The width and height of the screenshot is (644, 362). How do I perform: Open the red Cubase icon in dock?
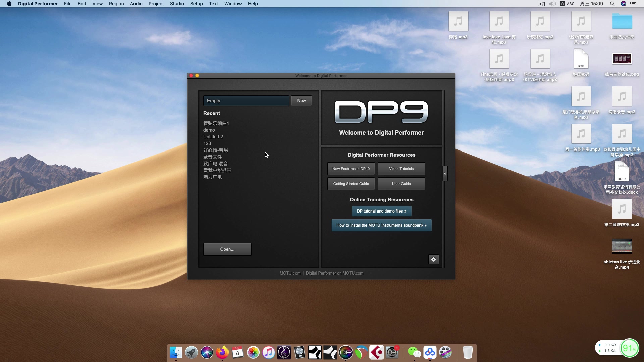pos(377,352)
